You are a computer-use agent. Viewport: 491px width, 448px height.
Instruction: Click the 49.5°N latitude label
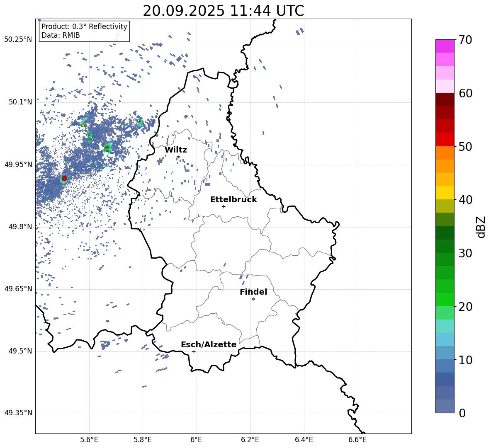tap(20, 351)
